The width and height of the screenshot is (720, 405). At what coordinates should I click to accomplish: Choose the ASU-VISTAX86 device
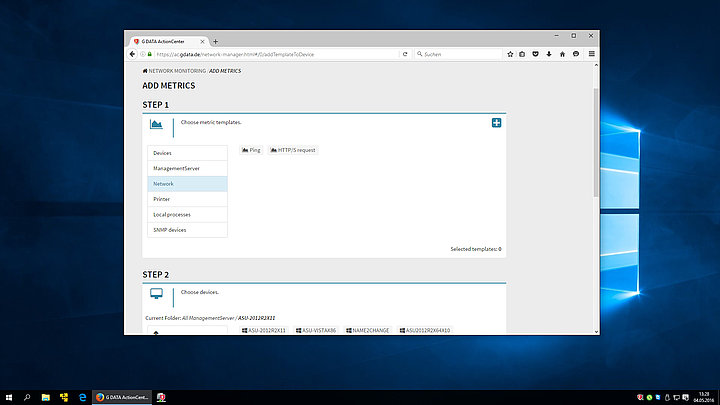click(316, 329)
